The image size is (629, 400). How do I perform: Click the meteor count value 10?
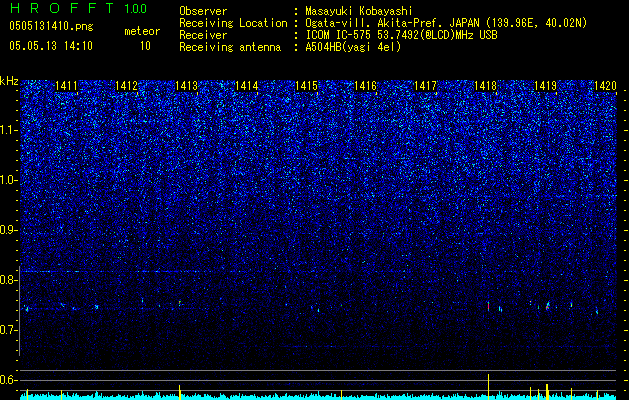coord(145,46)
